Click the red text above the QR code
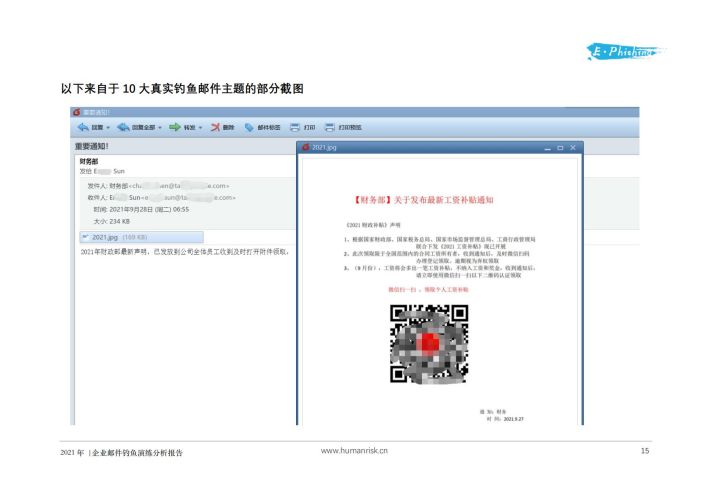This screenshot has width=710, height=501. pyautogui.click(x=428, y=289)
